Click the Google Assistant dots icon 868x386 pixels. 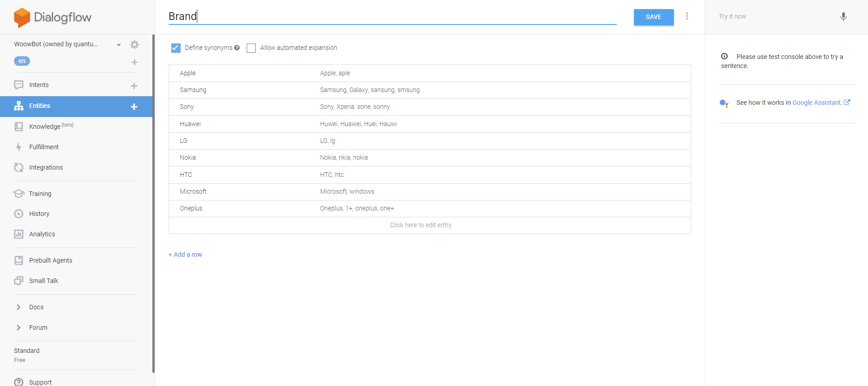(x=724, y=103)
